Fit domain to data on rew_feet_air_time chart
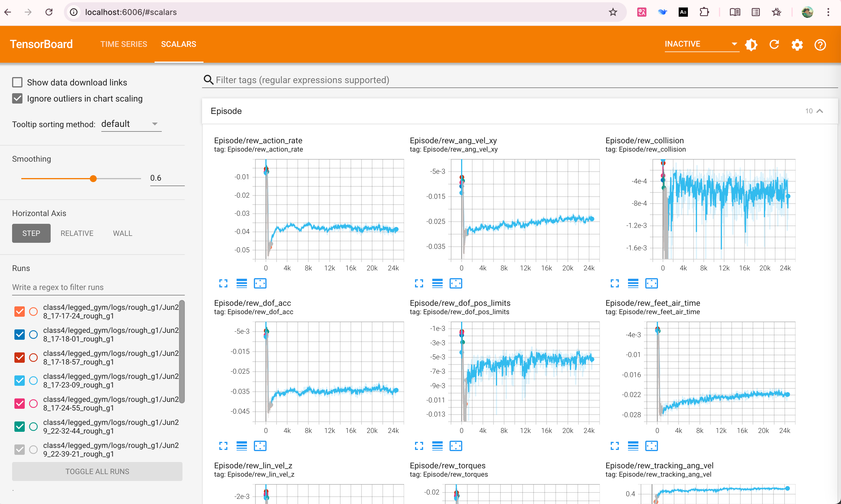 (x=651, y=446)
